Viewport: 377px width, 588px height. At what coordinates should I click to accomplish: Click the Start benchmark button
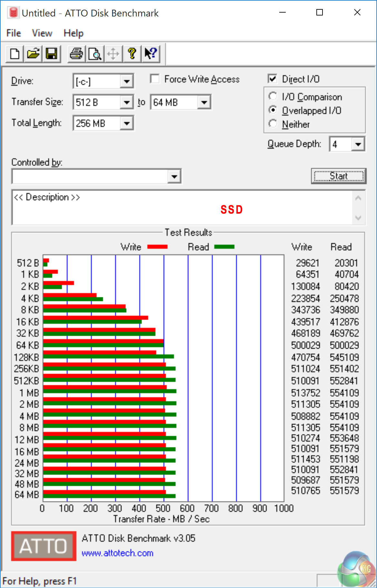click(339, 176)
